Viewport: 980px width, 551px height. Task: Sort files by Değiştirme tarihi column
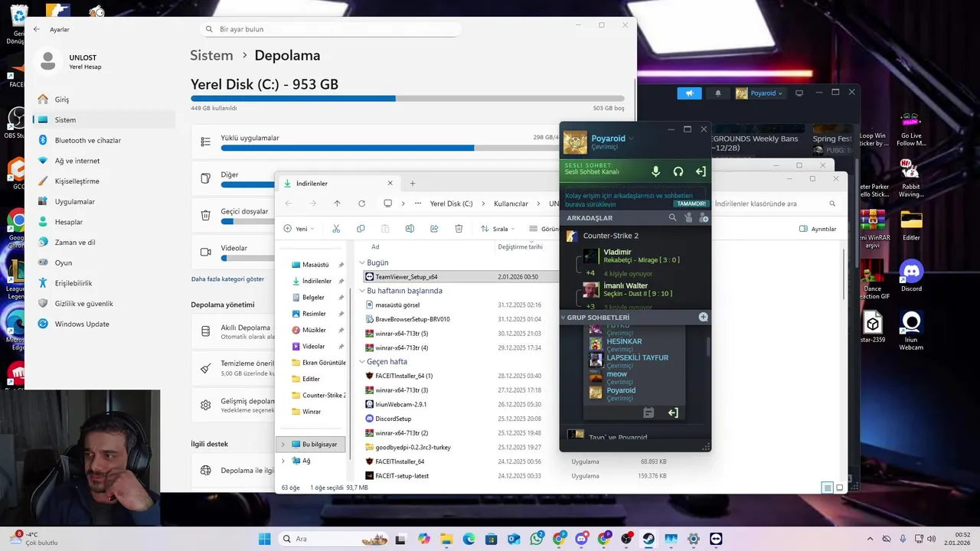[520, 246]
